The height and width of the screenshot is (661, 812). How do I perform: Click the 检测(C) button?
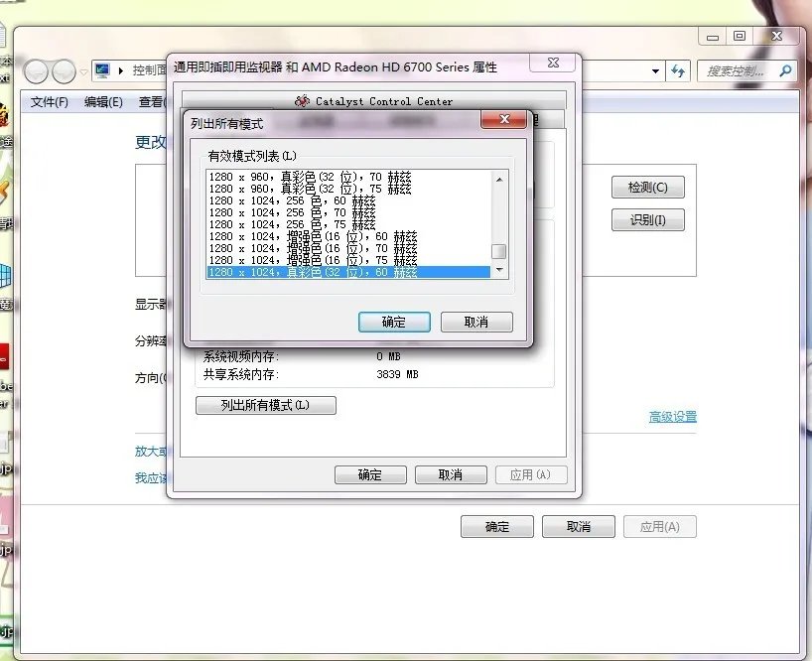pyautogui.click(x=647, y=188)
